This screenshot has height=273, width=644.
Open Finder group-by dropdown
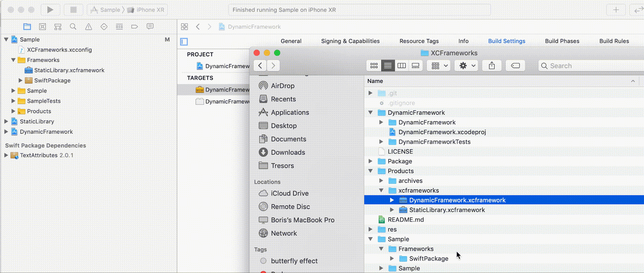click(439, 66)
